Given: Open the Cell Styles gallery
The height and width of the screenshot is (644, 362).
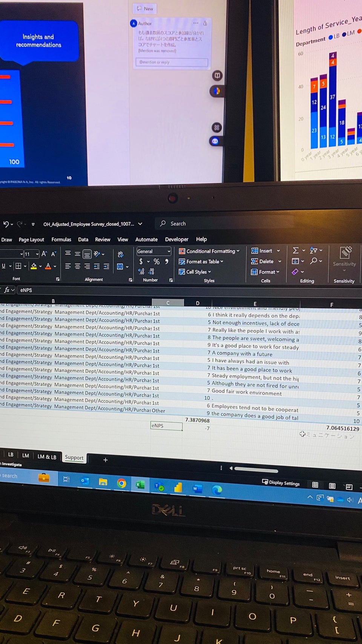Looking at the screenshot, I should [195, 272].
